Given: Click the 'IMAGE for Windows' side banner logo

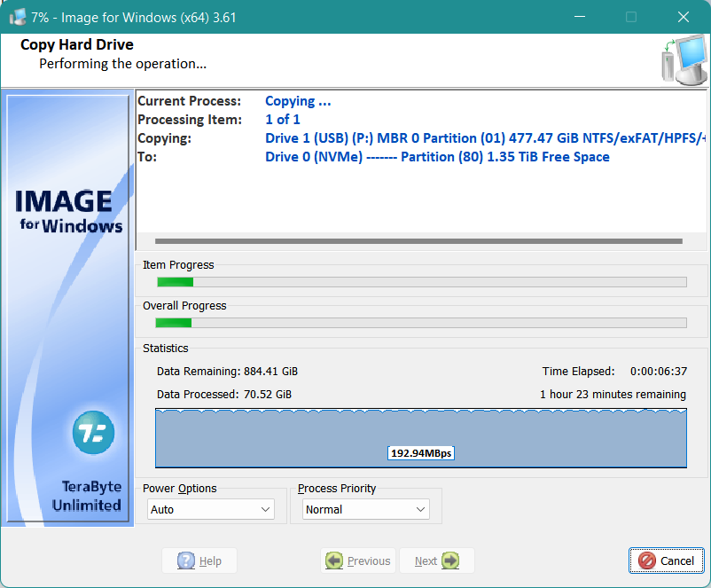Looking at the screenshot, I should point(68,211).
